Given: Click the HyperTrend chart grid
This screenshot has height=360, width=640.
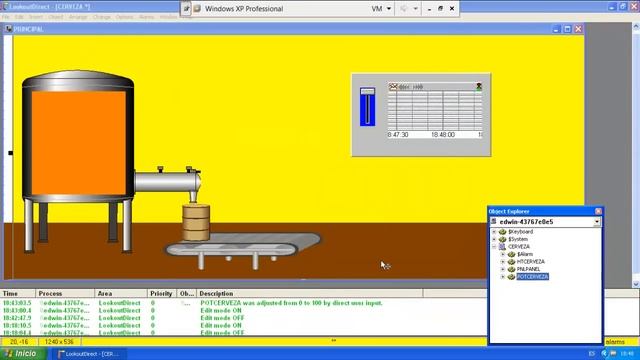Looking at the screenshot, I should coord(435,110).
